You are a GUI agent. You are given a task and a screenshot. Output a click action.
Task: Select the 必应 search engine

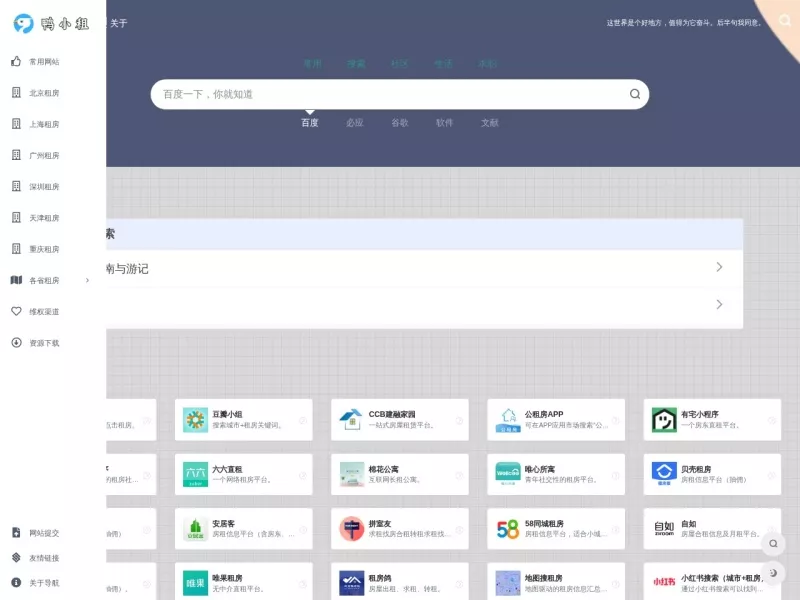tap(355, 123)
